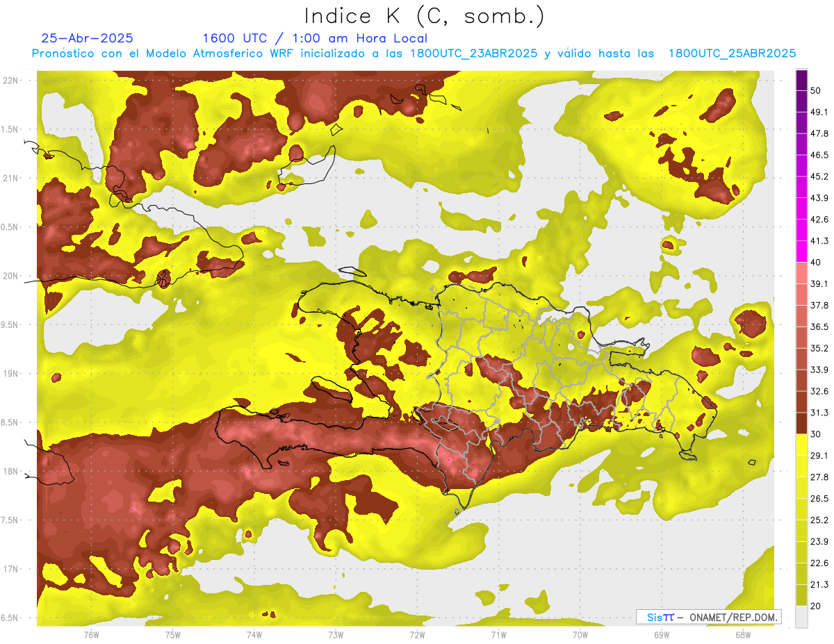This screenshot has height=644, width=834.
Task: Click the 72W longitude label
Action: pos(417,635)
